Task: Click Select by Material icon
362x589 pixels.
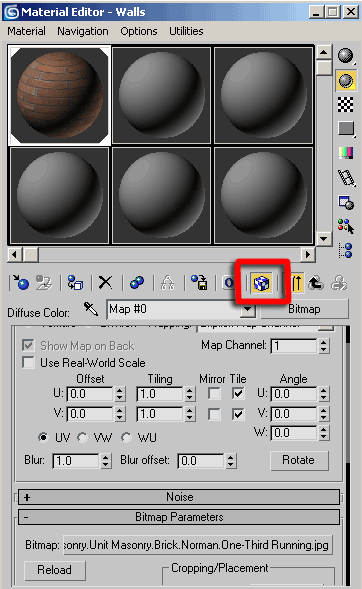Action: pos(345,227)
